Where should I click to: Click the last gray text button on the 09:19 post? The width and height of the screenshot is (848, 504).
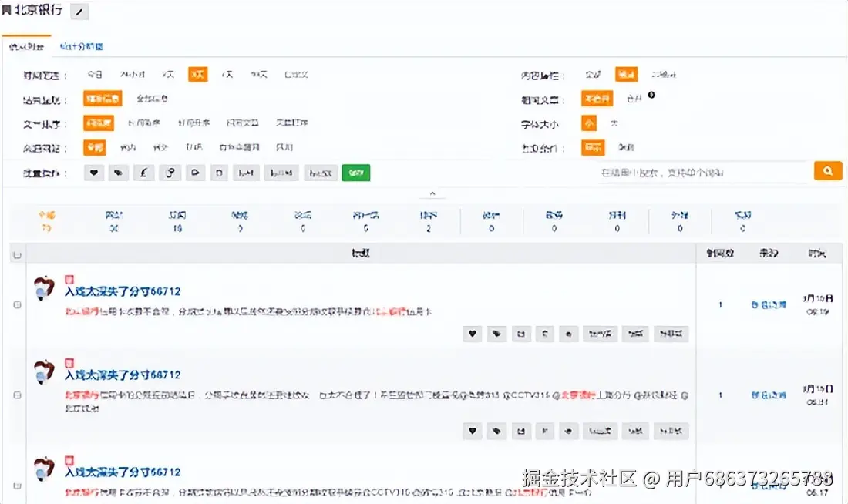click(671, 334)
